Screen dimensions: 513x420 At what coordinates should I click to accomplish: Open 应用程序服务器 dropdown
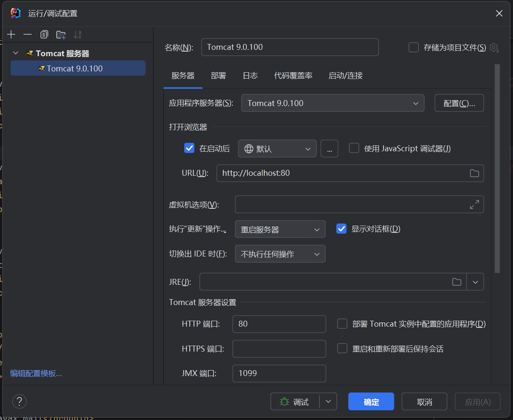[333, 103]
